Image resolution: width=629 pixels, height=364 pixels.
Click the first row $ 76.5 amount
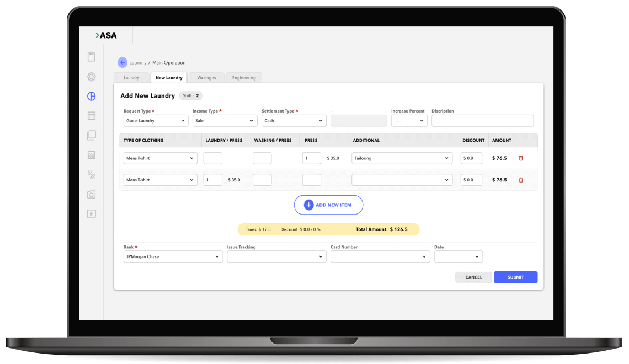499,158
